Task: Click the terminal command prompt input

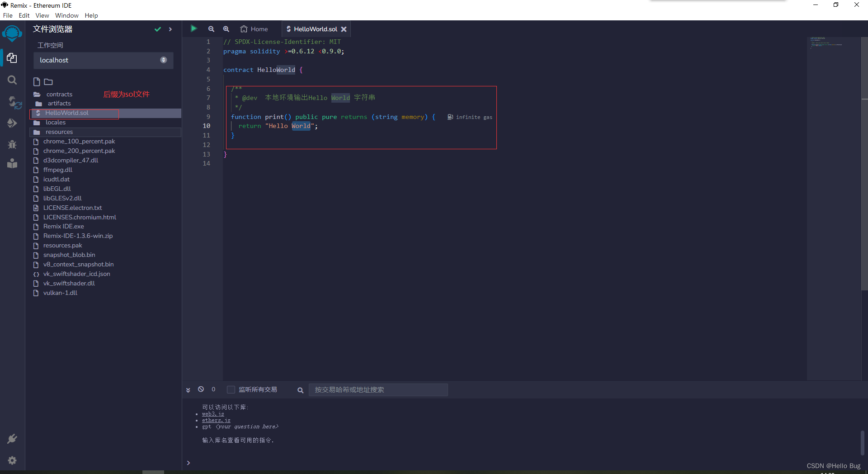Action: coord(524,463)
